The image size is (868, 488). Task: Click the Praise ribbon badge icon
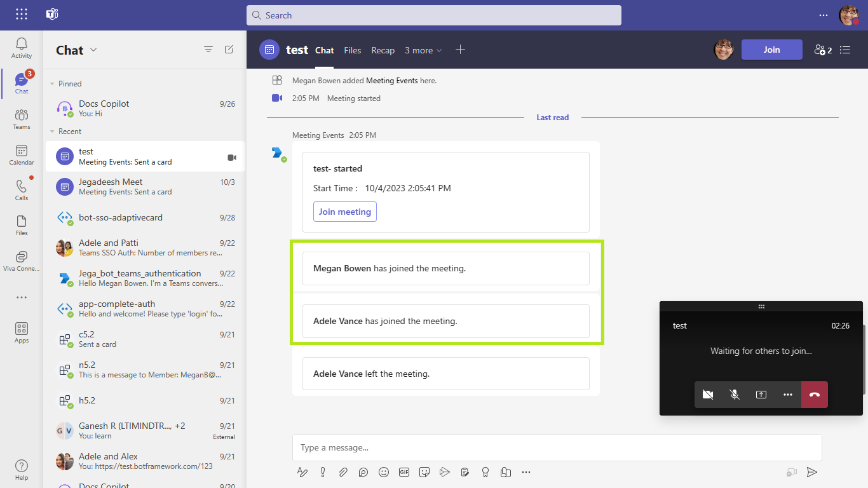tap(485, 472)
